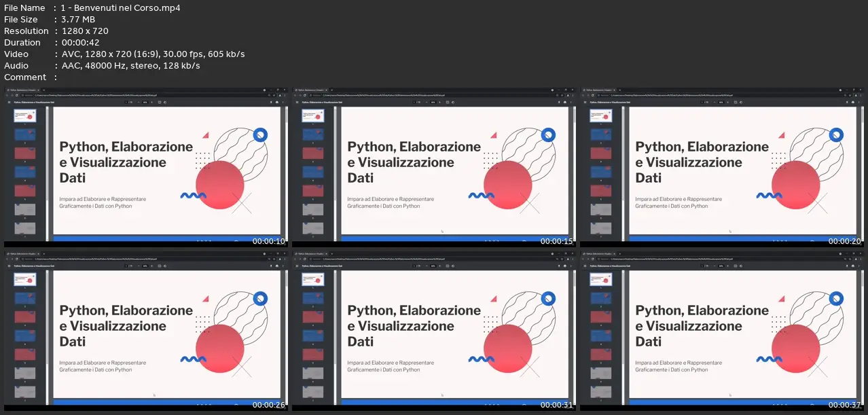Image resolution: width=868 pixels, height=415 pixels.
Task: Click the "00:00:31" timestamp overlay
Action: tap(558, 405)
